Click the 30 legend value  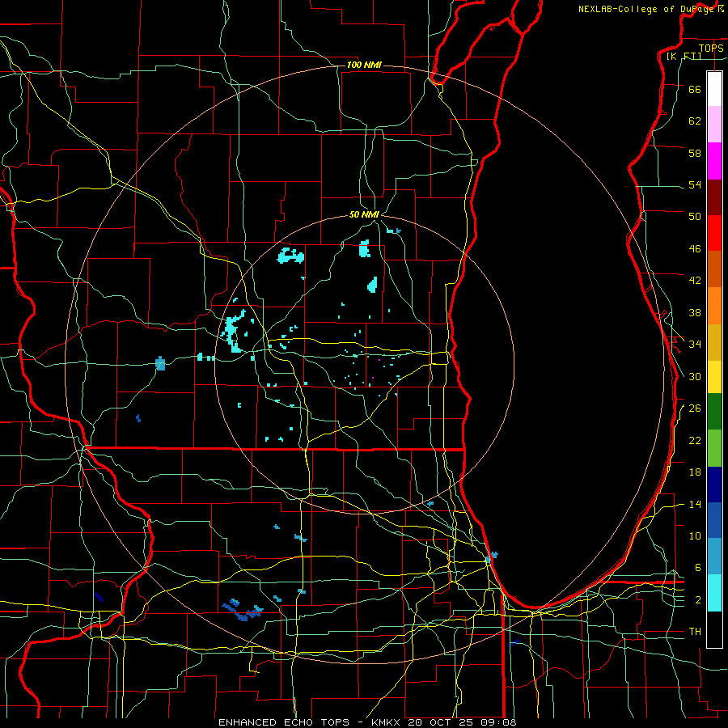click(695, 376)
